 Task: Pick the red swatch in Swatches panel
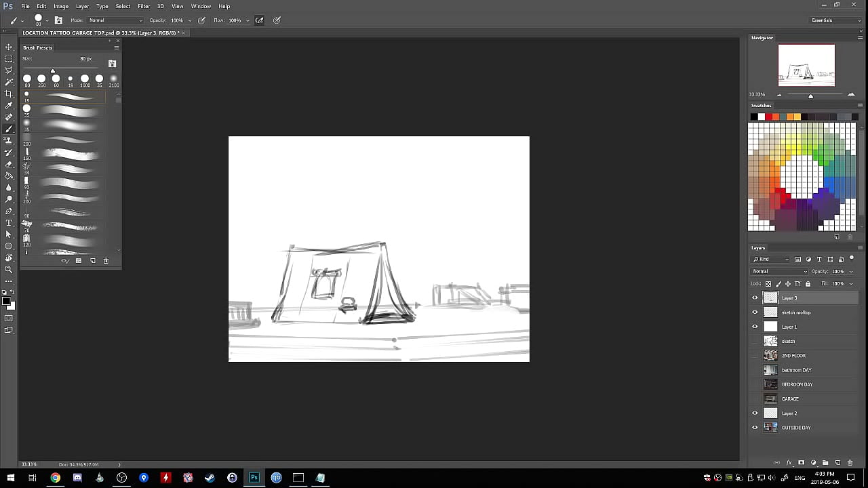(x=768, y=117)
